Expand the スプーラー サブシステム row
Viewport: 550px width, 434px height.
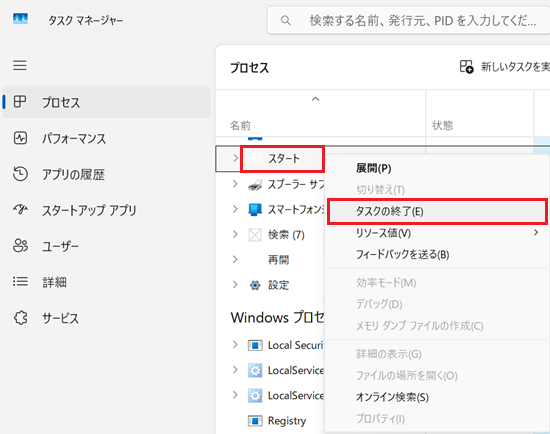click(x=235, y=184)
